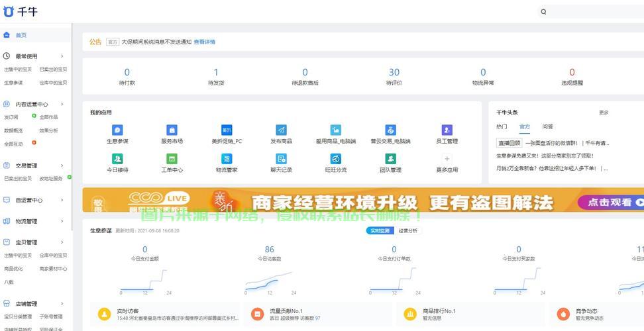
Task: Click the Qianniu logo in the header
Action: [21, 11]
